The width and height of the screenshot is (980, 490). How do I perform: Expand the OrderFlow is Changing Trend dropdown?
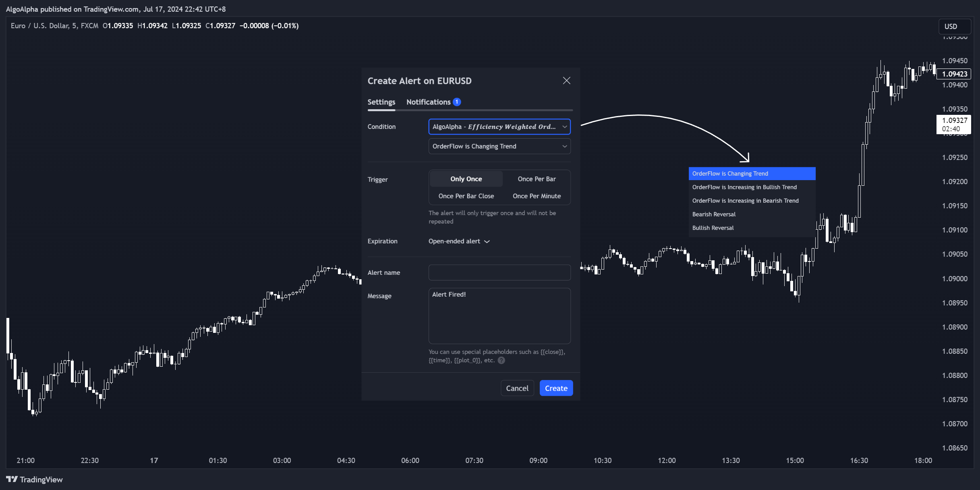[499, 146]
